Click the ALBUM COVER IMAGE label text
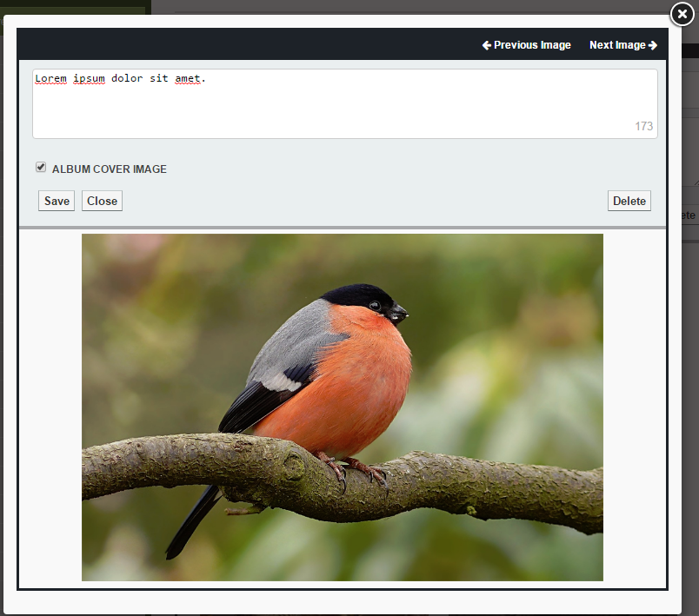The width and height of the screenshot is (699, 616). coord(109,169)
